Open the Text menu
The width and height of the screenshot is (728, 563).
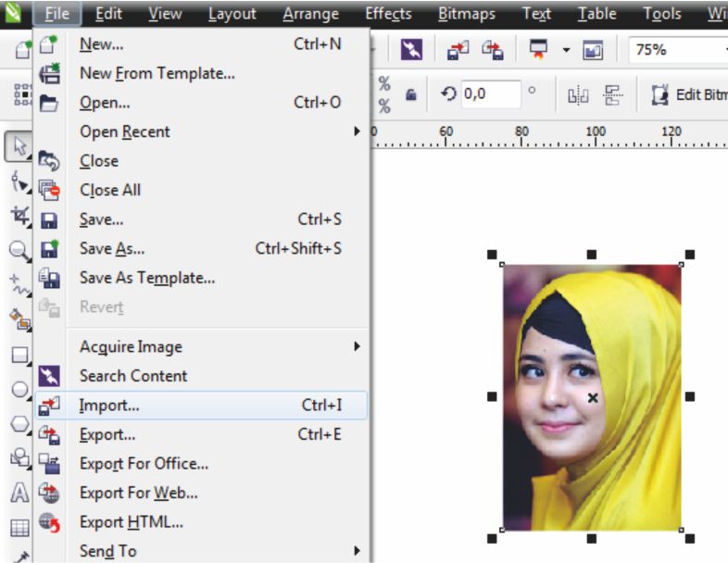tap(536, 14)
